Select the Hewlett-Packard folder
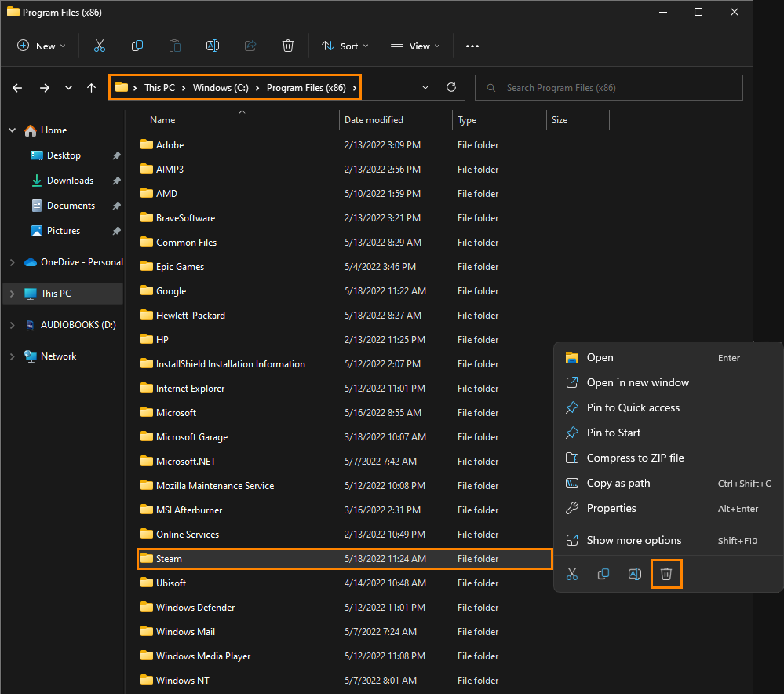The image size is (784, 694). click(191, 316)
